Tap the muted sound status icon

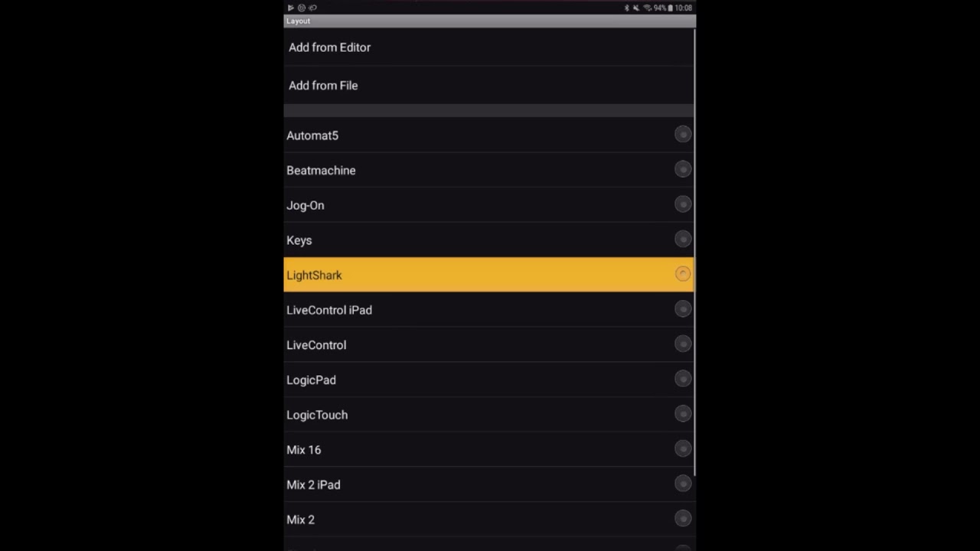pos(636,8)
